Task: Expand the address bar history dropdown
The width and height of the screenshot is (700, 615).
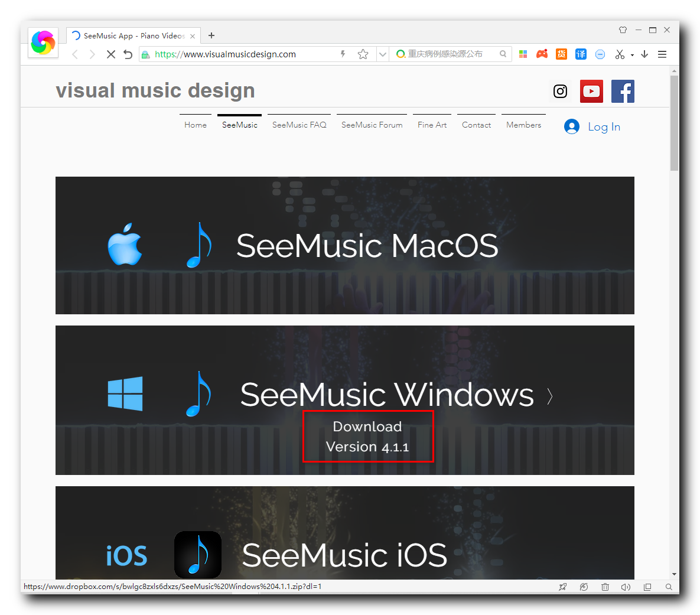Action: tap(382, 54)
